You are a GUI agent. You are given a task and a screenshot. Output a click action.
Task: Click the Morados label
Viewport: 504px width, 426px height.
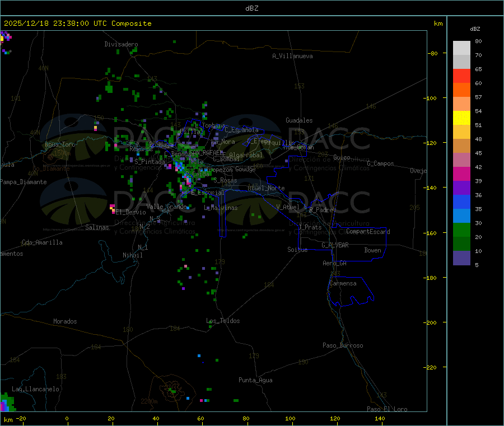coord(66,321)
